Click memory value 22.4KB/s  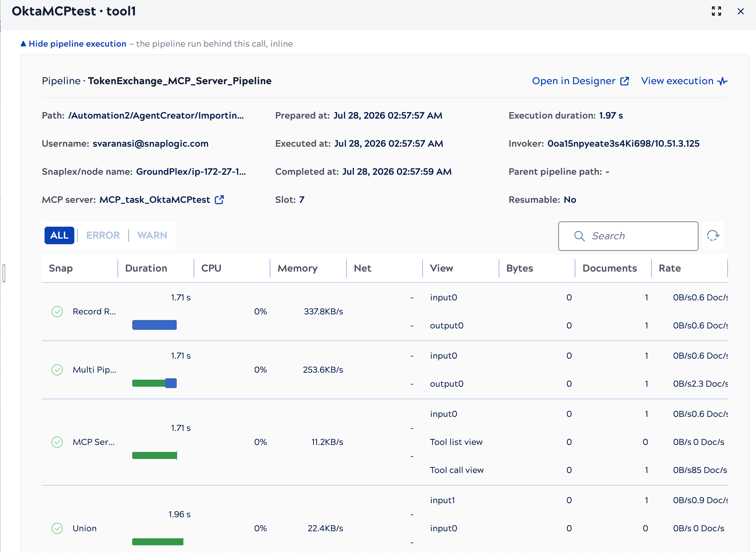[x=325, y=528]
